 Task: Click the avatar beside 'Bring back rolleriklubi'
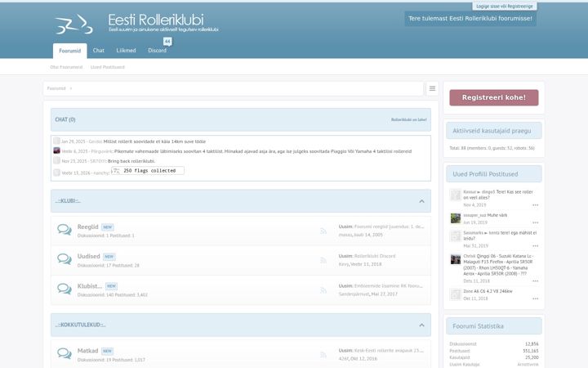[x=56, y=160]
